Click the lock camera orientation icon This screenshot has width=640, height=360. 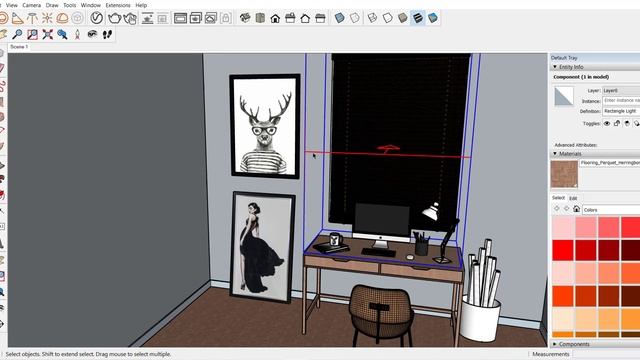coord(226,18)
